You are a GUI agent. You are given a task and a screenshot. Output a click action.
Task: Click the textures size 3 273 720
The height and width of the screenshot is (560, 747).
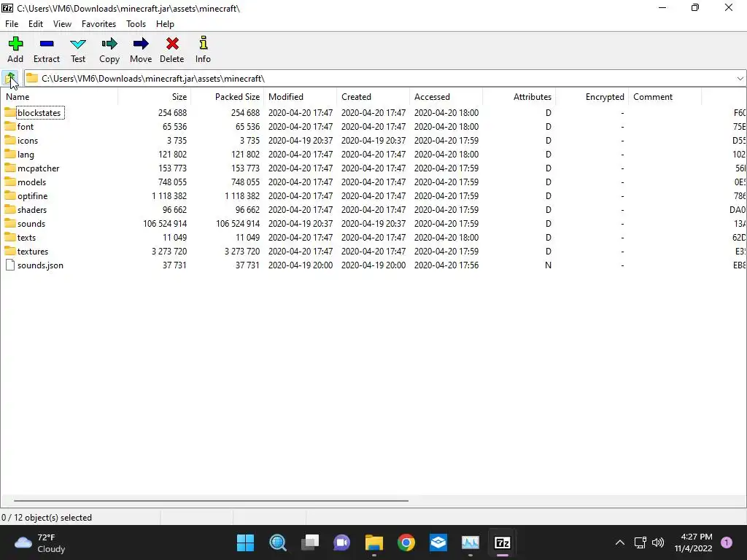169,252
